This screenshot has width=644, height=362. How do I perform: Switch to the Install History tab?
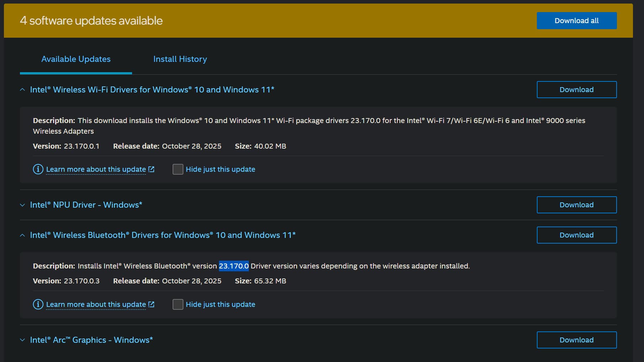(x=180, y=59)
